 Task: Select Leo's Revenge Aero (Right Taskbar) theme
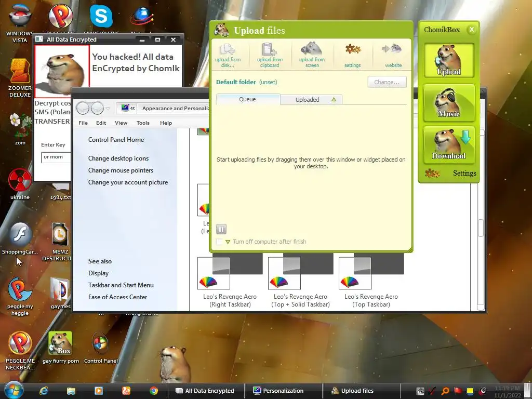[230, 282]
